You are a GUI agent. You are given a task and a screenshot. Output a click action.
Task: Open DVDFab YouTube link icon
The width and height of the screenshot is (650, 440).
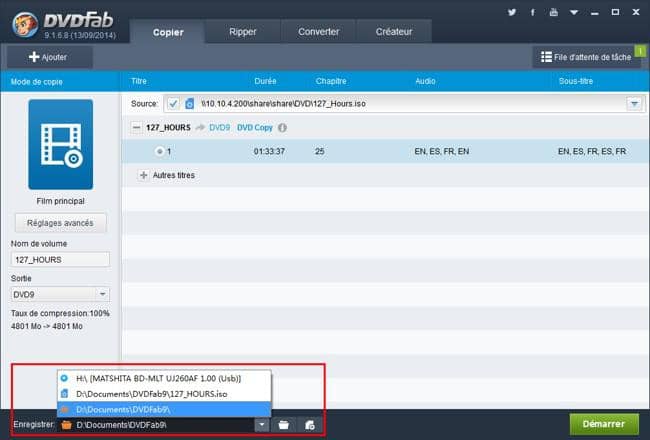[553, 12]
